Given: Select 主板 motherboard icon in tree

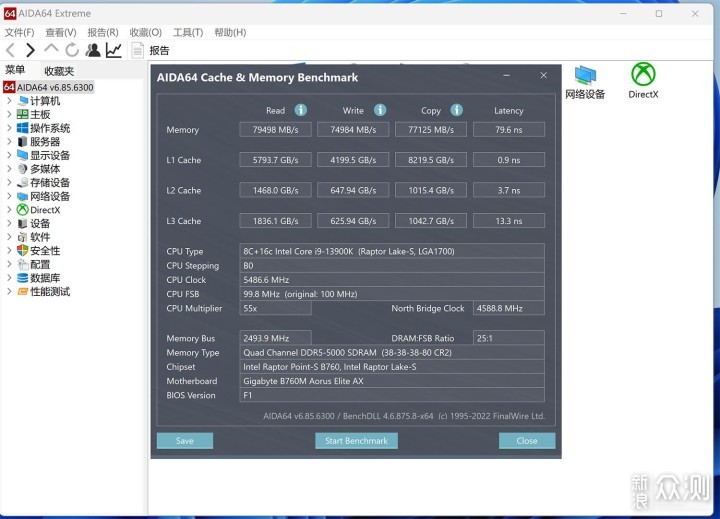Looking at the screenshot, I should [x=22, y=114].
